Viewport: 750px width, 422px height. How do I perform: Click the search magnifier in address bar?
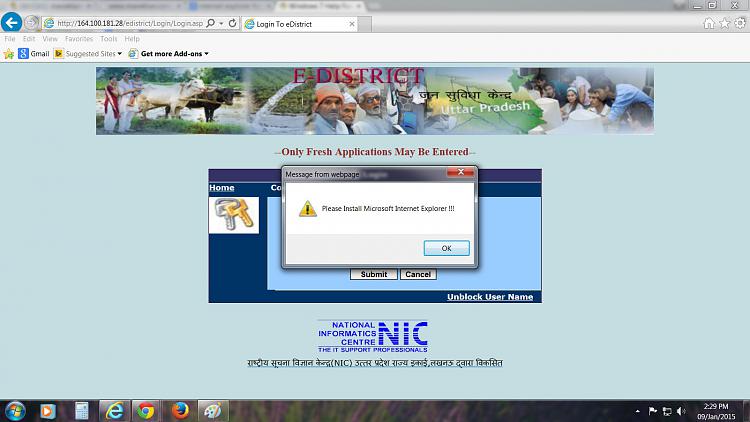click(210, 23)
